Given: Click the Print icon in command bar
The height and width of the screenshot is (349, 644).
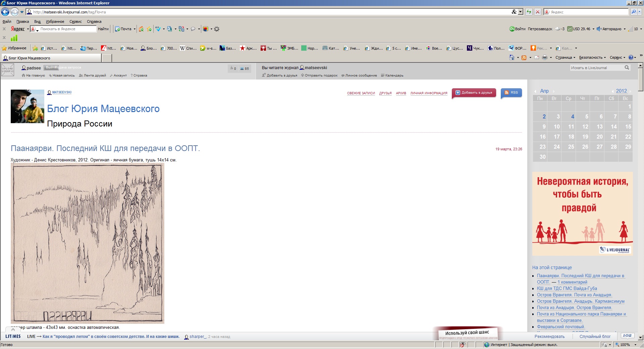Looking at the screenshot, I should click(x=544, y=58).
